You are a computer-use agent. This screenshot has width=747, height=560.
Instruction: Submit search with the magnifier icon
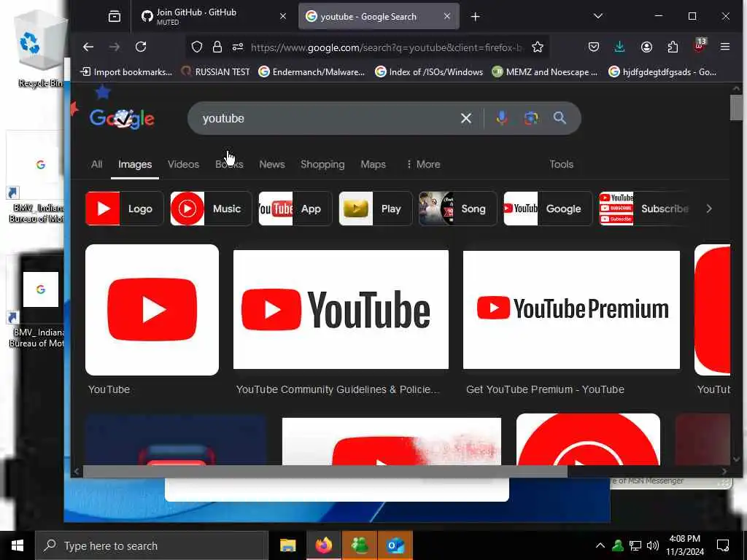560,117
